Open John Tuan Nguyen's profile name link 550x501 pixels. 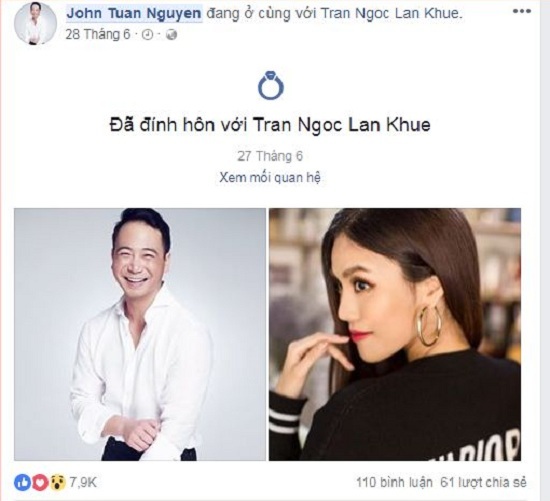pyautogui.click(x=134, y=13)
